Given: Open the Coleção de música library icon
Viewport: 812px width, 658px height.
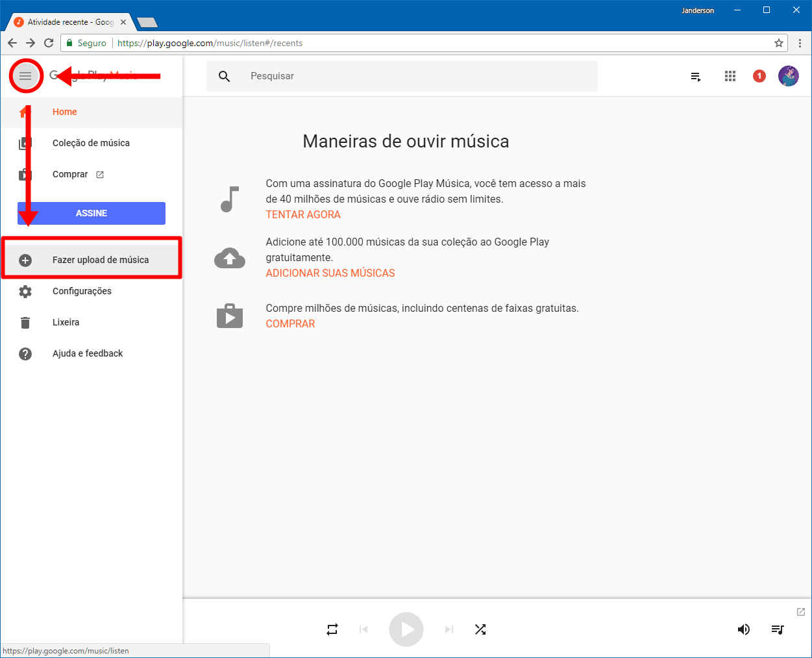Looking at the screenshot, I should 25,143.
